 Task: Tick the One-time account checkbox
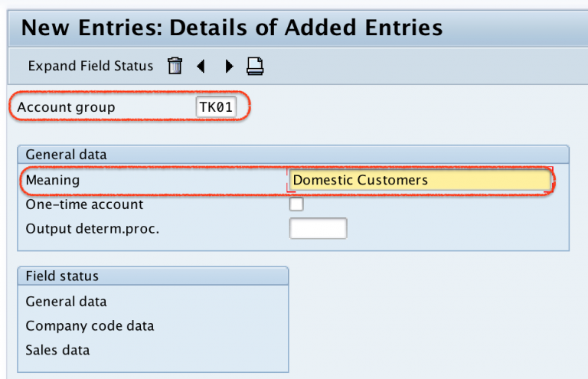(x=296, y=204)
